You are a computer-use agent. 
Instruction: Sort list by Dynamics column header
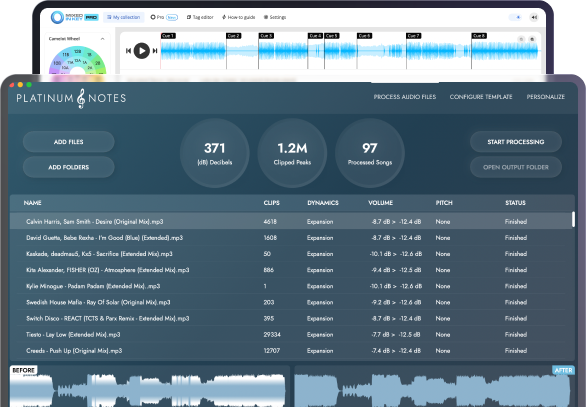click(x=323, y=203)
